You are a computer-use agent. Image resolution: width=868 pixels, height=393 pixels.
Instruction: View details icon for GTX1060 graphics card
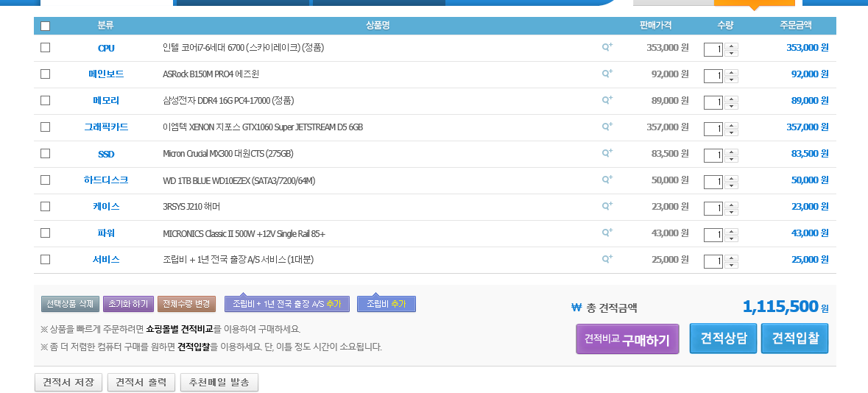(x=607, y=127)
